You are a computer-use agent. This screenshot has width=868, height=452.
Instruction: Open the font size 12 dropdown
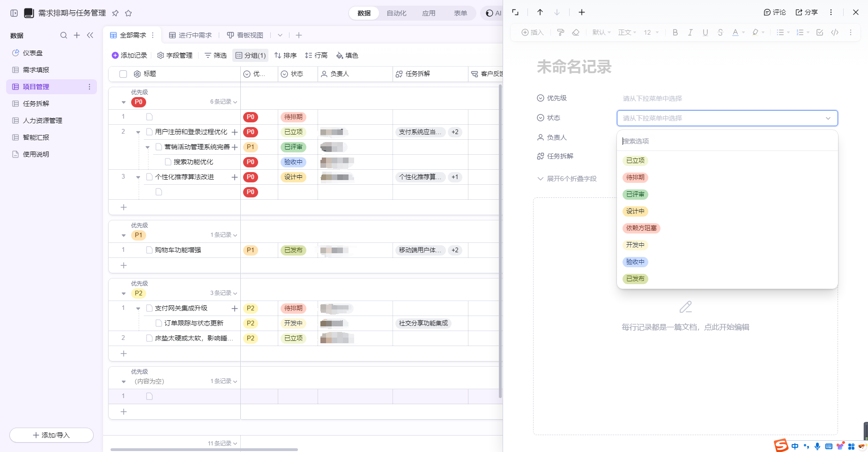(x=651, y=32)
